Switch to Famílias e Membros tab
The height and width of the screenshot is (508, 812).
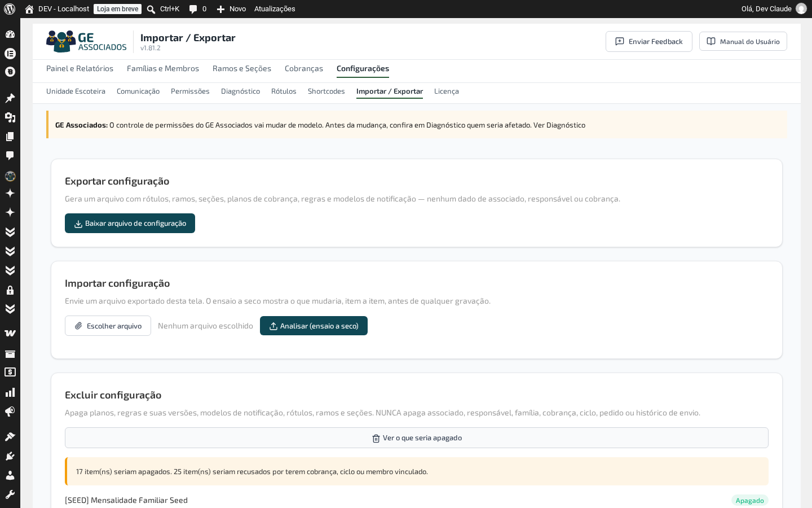[x=163, y=69]
